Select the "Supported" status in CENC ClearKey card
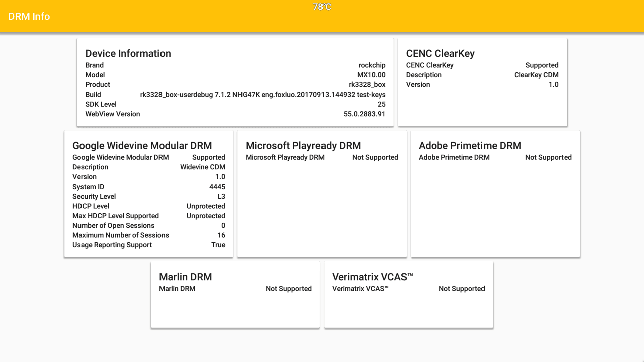This screenshot has height=362, width=644. pyautogui.click(x=542, y=65)
